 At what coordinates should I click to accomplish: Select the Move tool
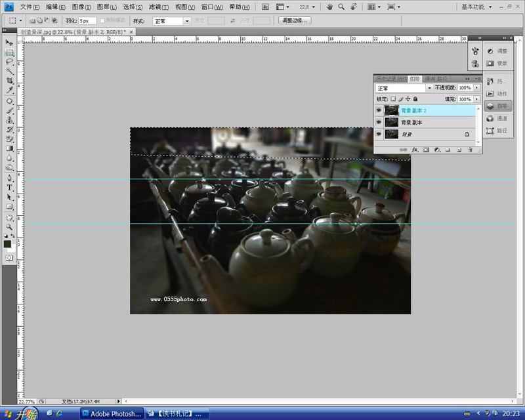(x=9, y=42)
